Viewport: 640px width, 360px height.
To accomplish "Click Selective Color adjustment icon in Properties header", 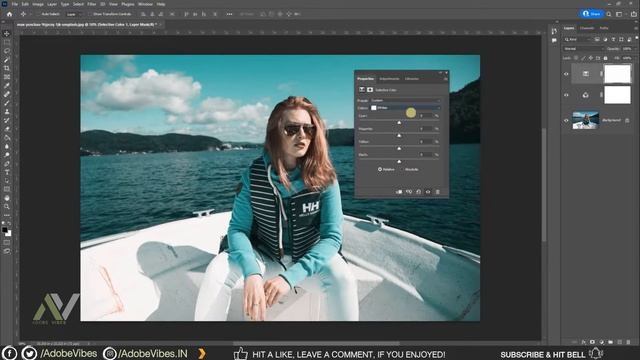I will click(x=362, y=89).
